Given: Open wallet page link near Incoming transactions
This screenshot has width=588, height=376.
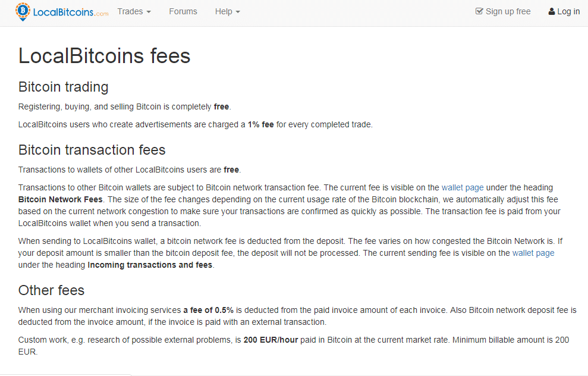Looking at the screenshot, I should 533,253.
